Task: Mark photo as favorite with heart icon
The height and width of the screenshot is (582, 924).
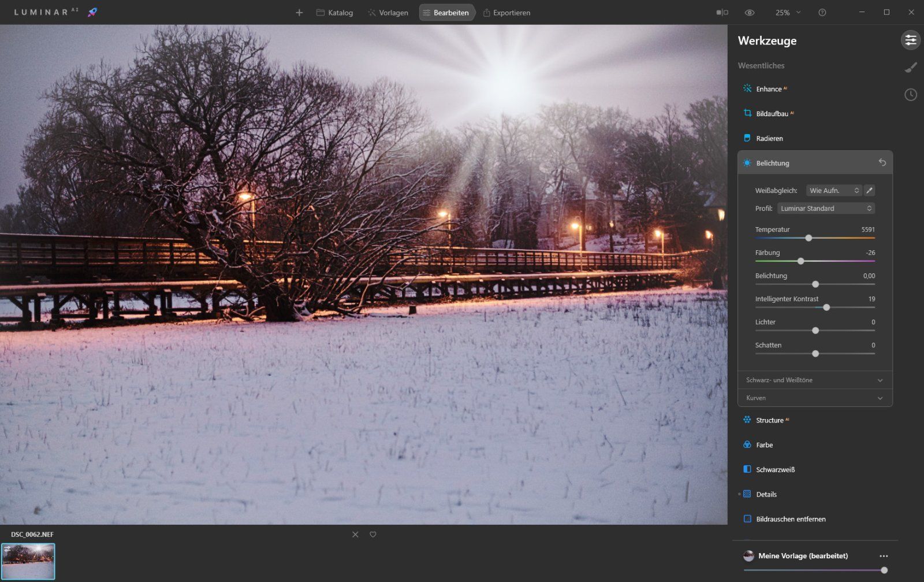Action: click(x=373, y=535)
